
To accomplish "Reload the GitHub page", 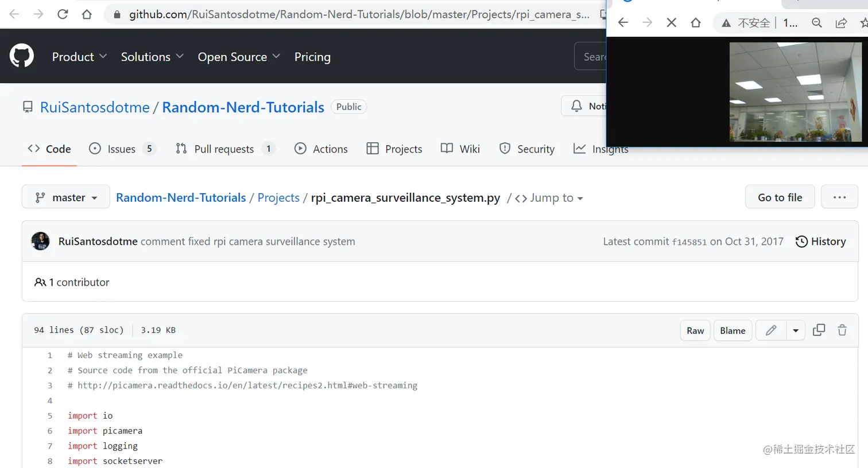I will 63,14.
